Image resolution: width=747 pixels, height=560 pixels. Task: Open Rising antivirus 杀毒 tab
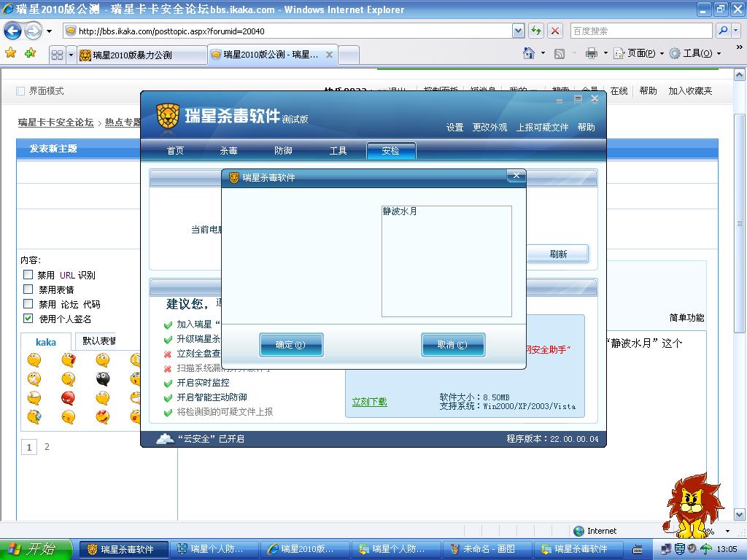228,150
